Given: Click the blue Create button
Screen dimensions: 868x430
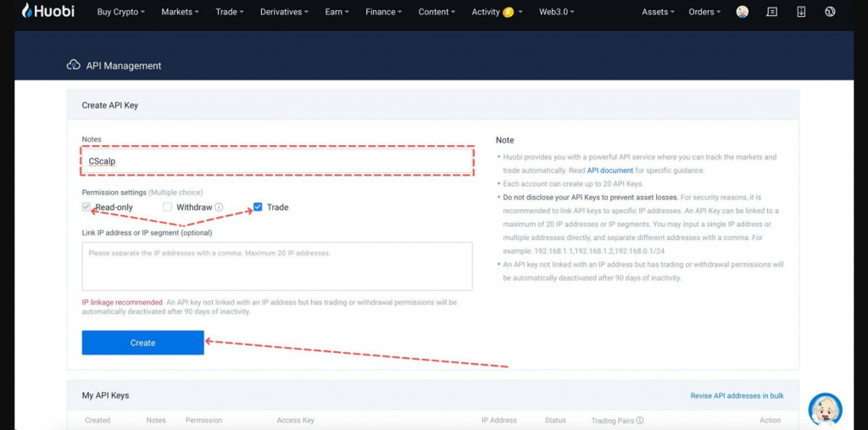Looking at the screenshot, I should (142, 343).
